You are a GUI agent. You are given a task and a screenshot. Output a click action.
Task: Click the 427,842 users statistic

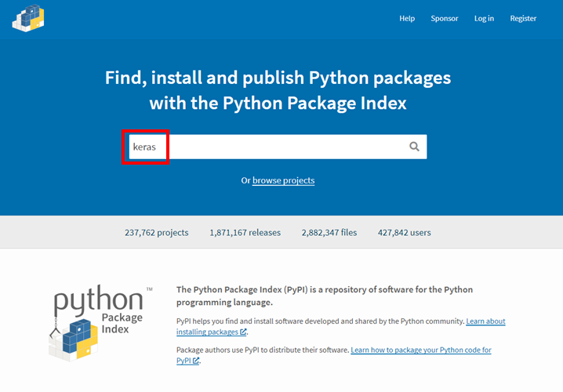pyautogui.click(x=405, y=233)
